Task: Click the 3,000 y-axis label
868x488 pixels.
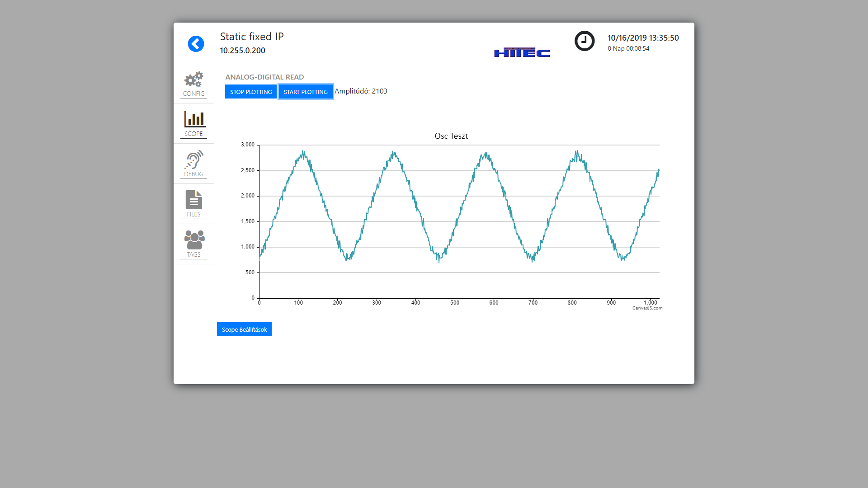Action: (x=248, y=145)
